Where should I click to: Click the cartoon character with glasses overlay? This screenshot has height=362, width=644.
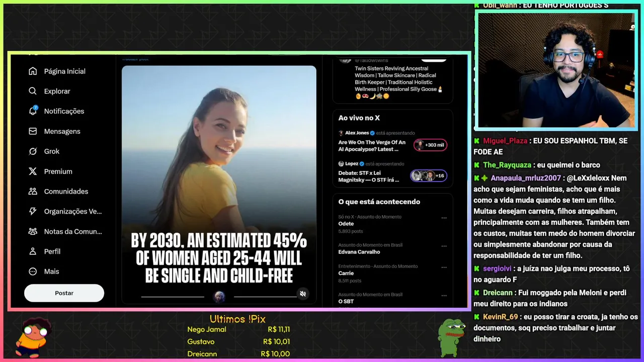click(34, 337)
